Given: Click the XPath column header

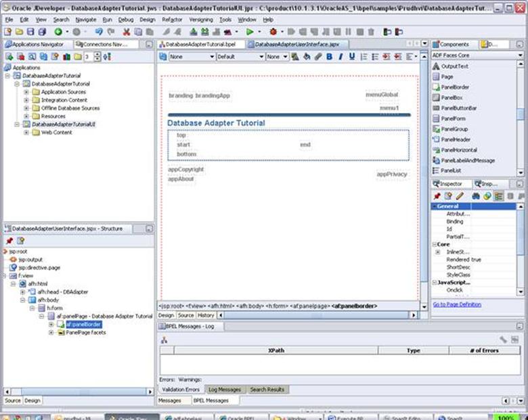Looking at the screenshot, I should pos(276,350).
